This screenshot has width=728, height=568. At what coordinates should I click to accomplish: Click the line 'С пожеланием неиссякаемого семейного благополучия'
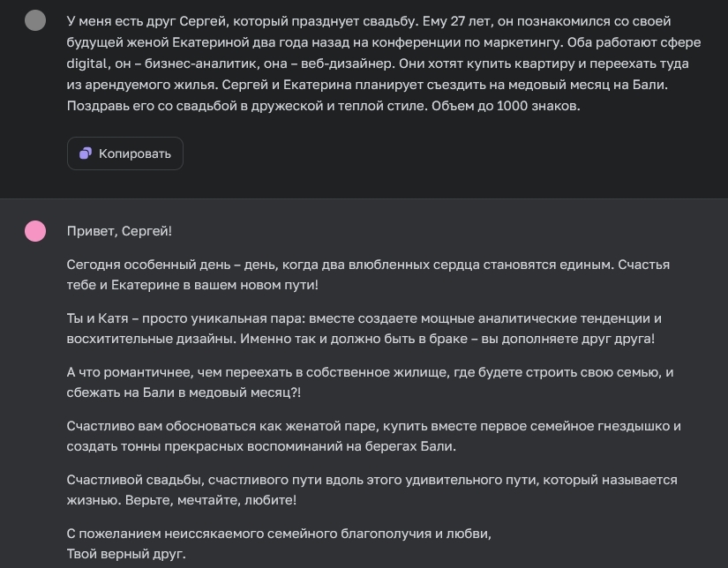279,534
